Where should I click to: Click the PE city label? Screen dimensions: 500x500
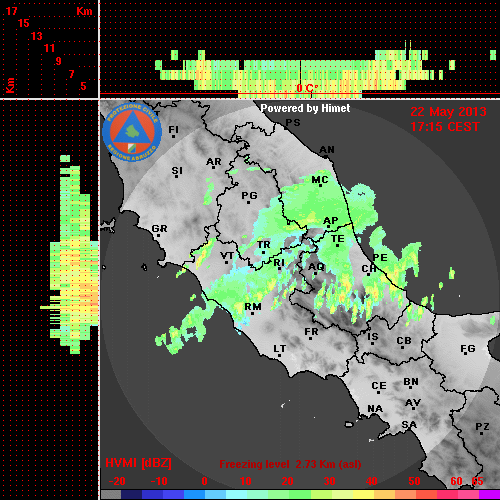pyautogui.click(x=380, y=257)
